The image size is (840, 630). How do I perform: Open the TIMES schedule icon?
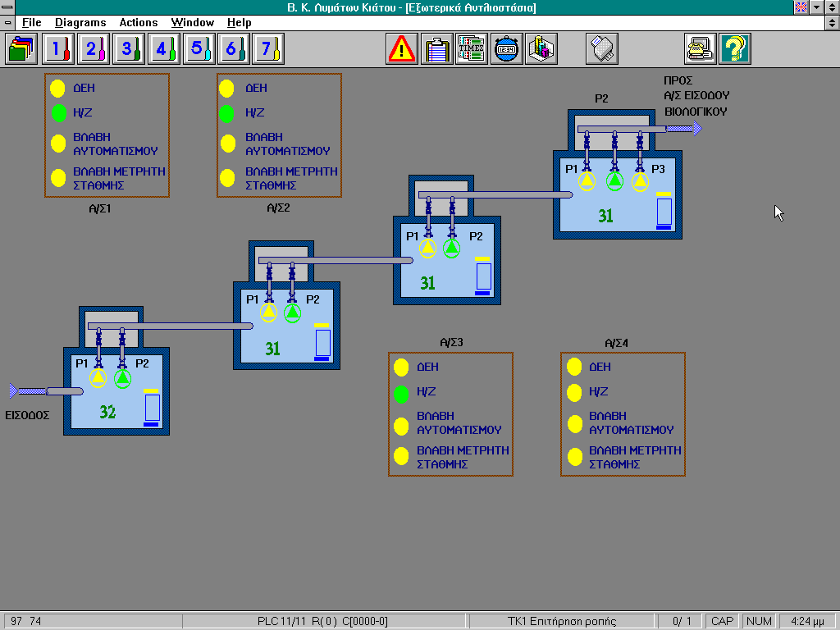(x=471, y=49)
